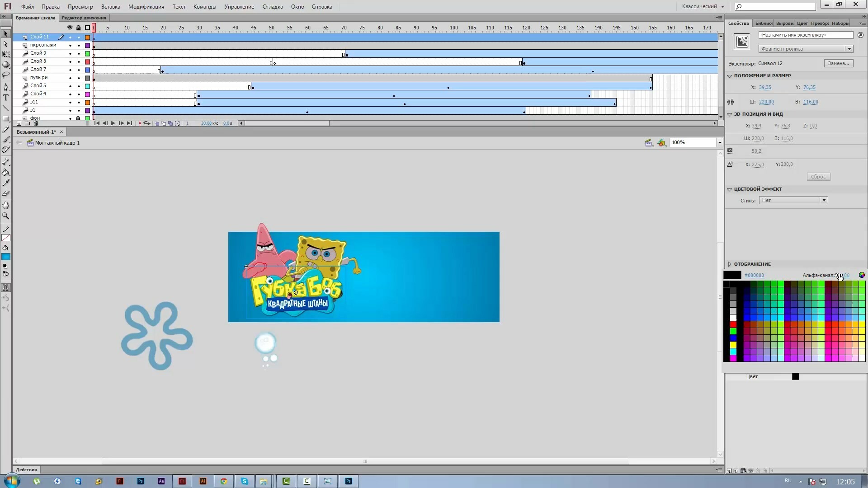Viewport: 868px width, 488px height.
Task: Toggle outline color square of з11 layer
Action: 88,102
